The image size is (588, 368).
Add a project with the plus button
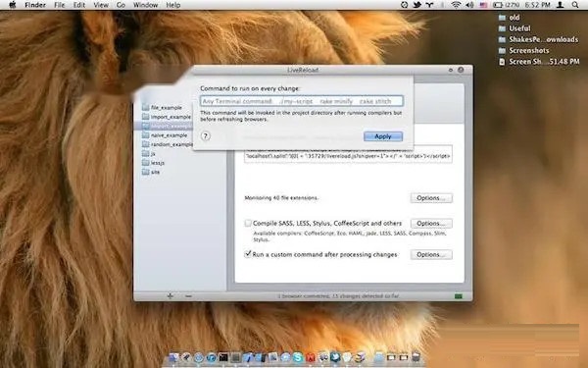coord(170,296)
